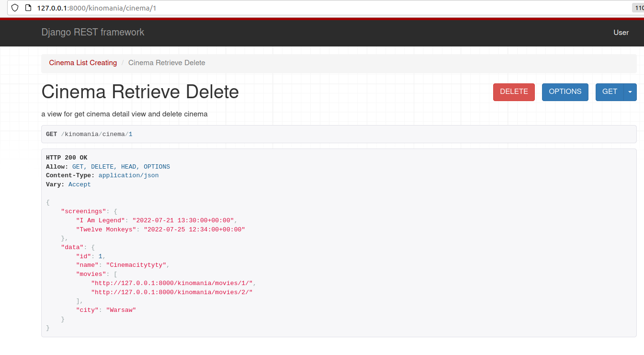Click the "movies" key
The image size is (644, 355).
pos(91,274)
